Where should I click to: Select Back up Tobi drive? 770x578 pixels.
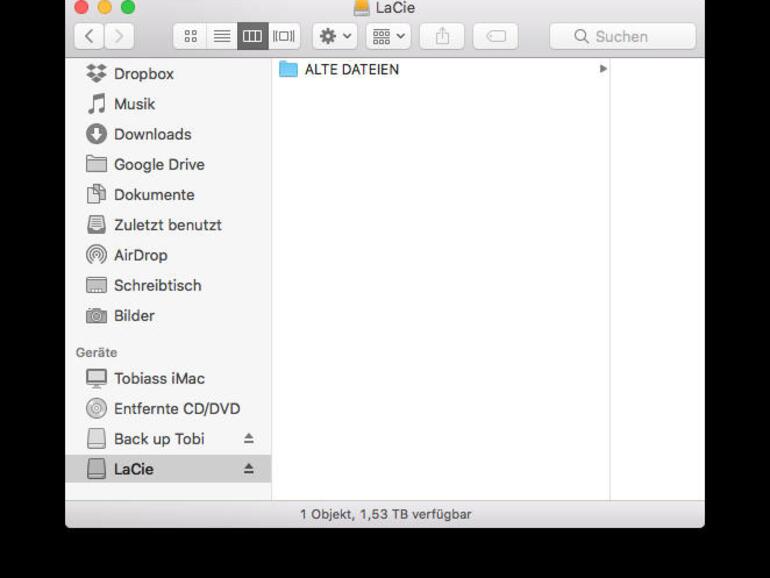tap(159, 439)
